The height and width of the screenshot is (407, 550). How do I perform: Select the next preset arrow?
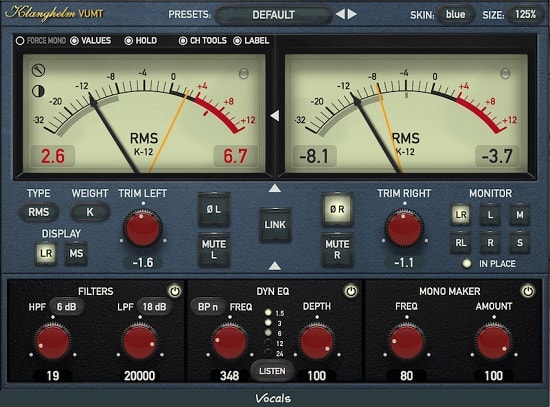352,14
